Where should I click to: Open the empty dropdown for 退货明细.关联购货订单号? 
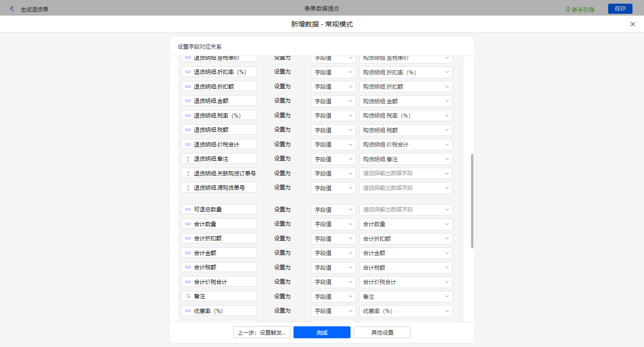[x=405, y=173]
